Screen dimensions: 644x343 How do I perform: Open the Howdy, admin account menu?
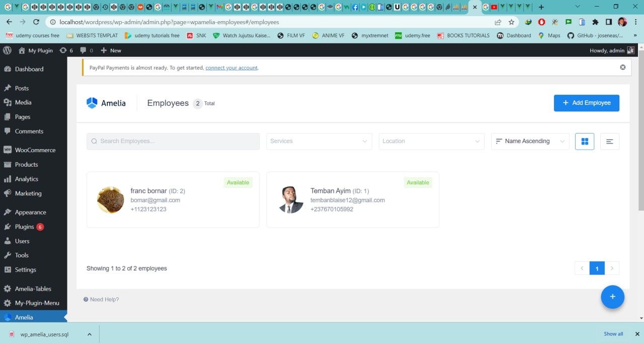click(612, 50)
